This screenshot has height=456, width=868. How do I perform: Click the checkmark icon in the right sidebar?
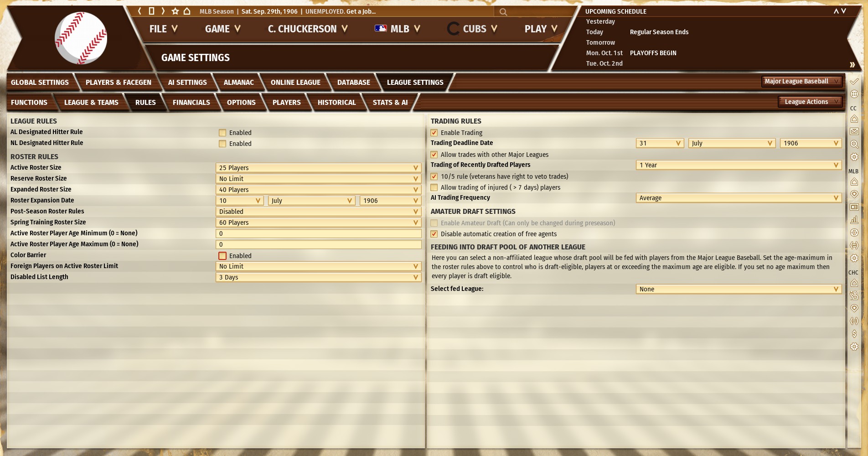(x=854, y=81)
